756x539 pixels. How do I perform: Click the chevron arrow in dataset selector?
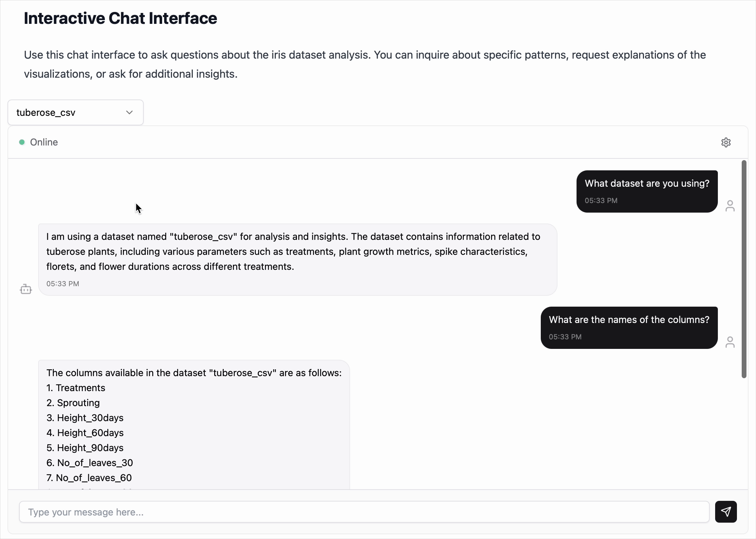point(129,112)
